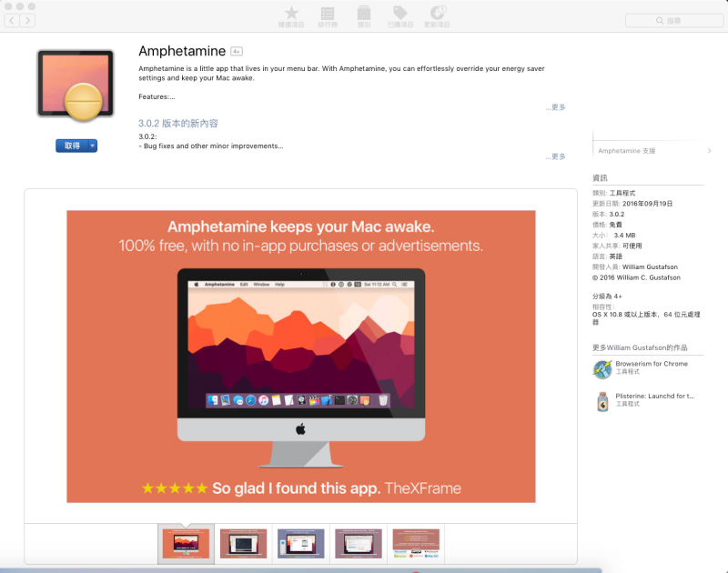Expand version notes with second 更多 link
728x573 pixels.
(x=556, y=156)
